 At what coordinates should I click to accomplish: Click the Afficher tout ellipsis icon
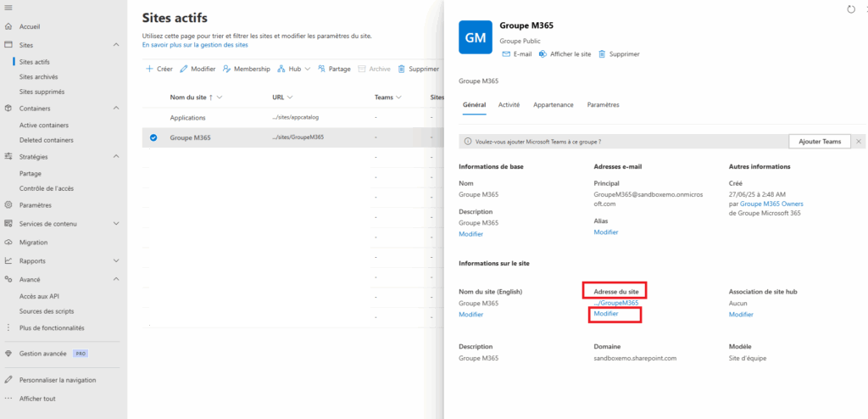coord(8,399)
